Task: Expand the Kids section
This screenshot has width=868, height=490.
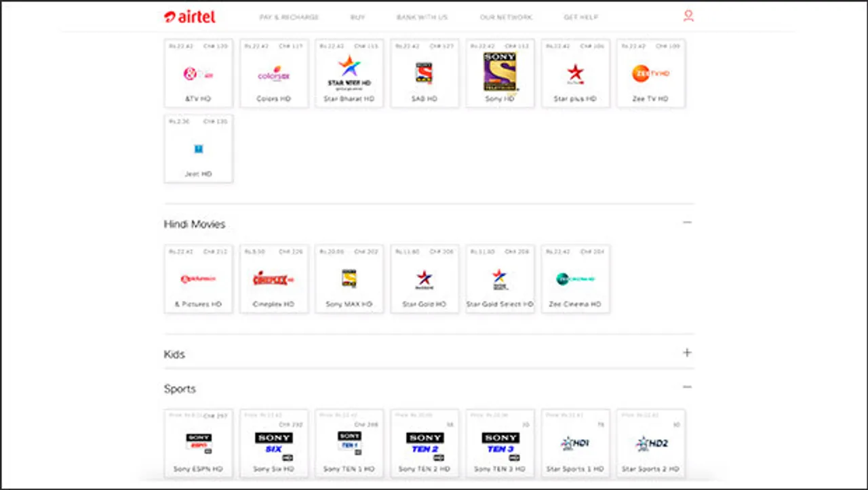Action: [687, 352]
